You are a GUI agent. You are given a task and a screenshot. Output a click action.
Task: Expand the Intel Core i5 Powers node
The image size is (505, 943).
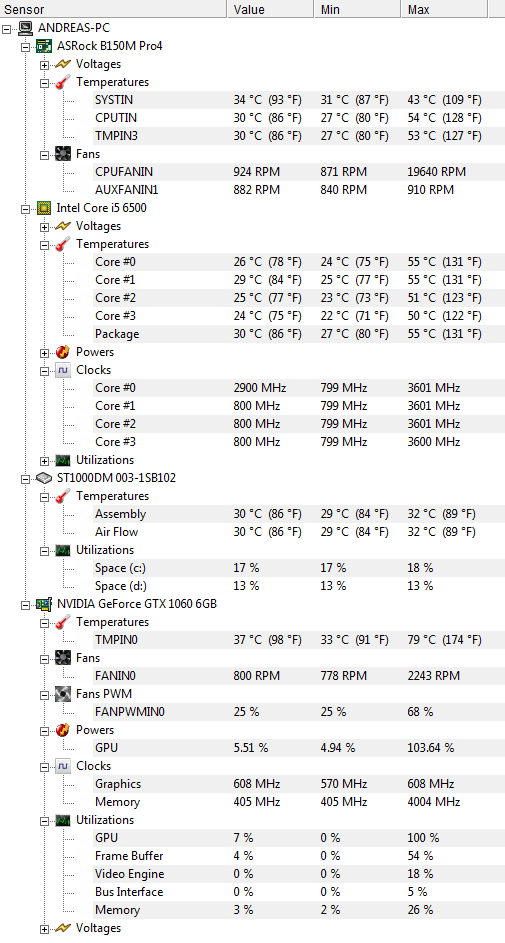point(44,352)
